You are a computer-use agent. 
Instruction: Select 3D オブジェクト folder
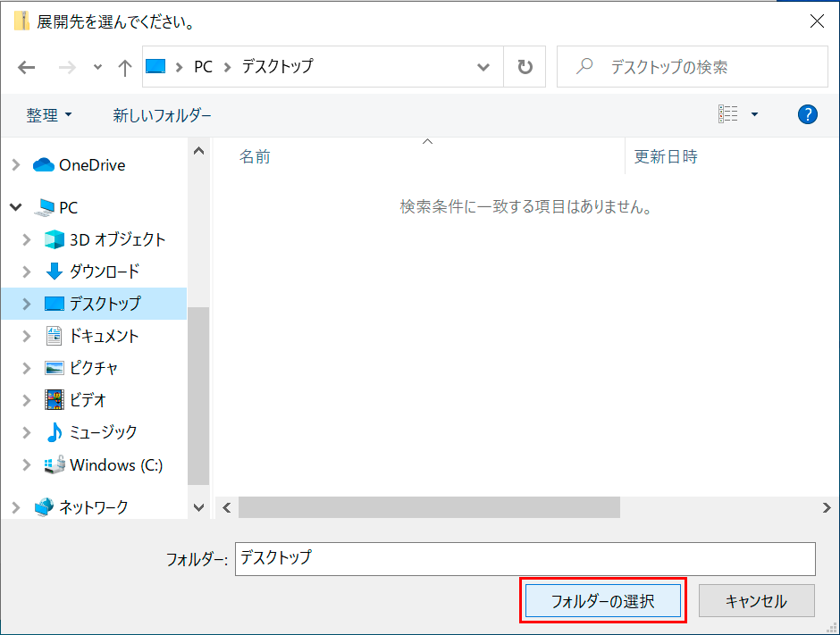coord(117,240)
